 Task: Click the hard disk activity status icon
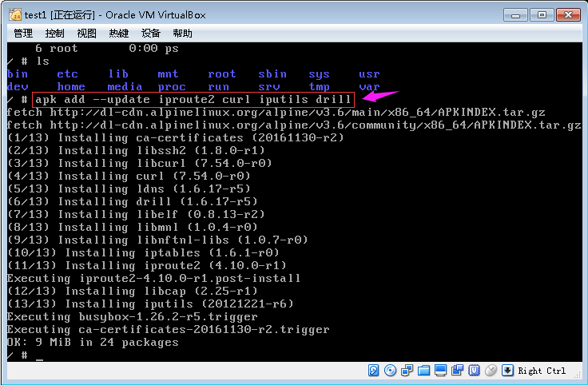(x=374, y=371)
